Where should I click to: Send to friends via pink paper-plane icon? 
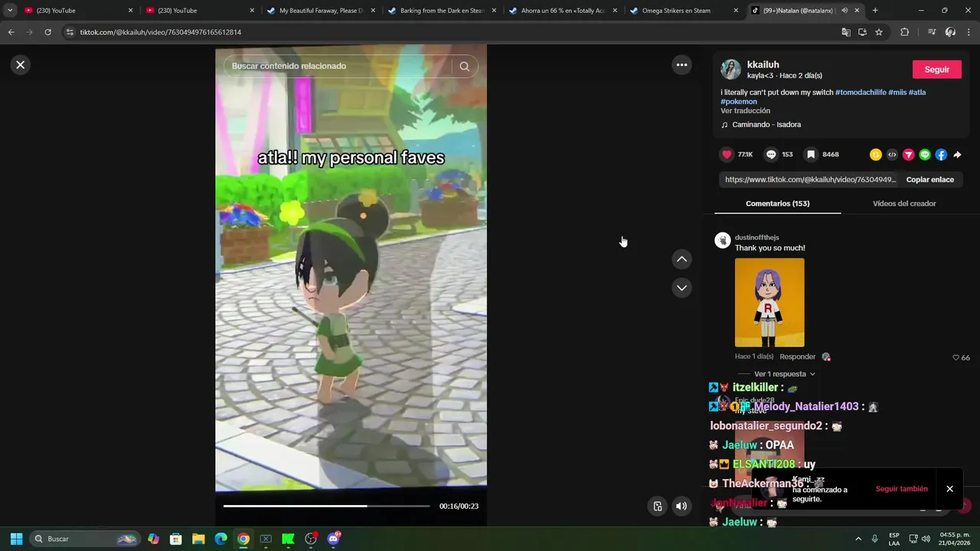(x=908, y=155)
